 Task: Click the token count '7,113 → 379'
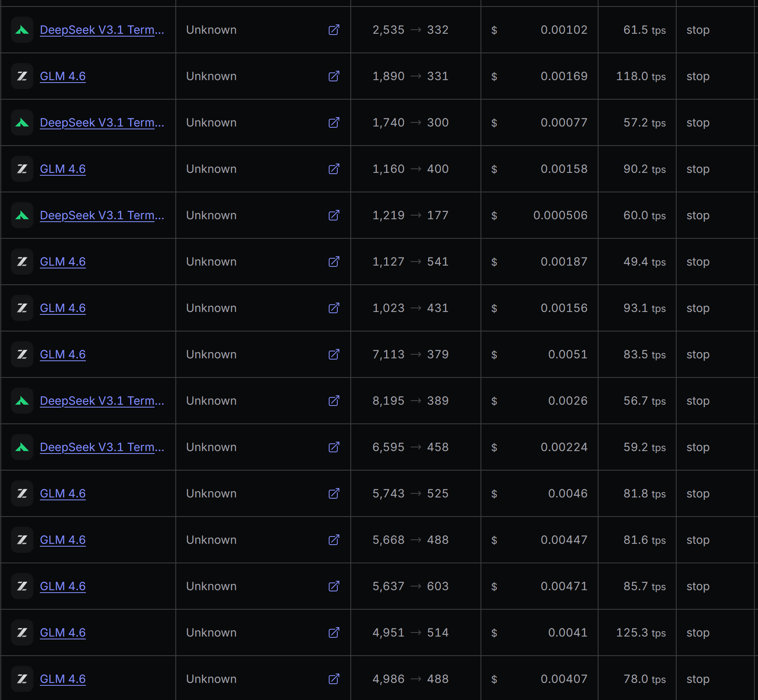pyautogui.click(x=411, y=355)
